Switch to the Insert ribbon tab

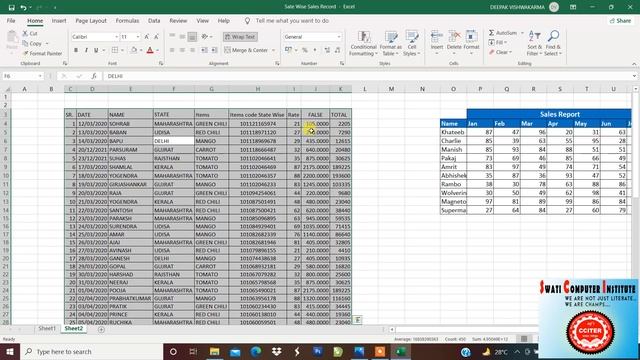59,20
